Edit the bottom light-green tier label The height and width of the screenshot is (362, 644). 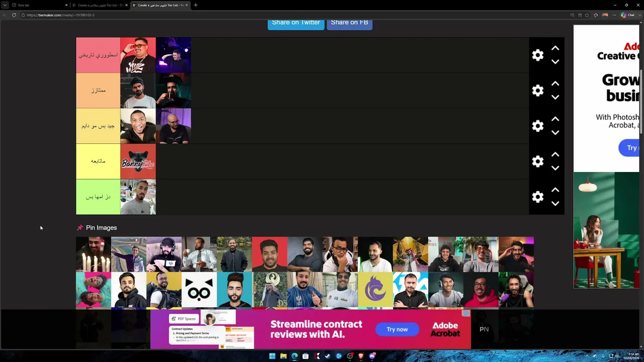98,197
